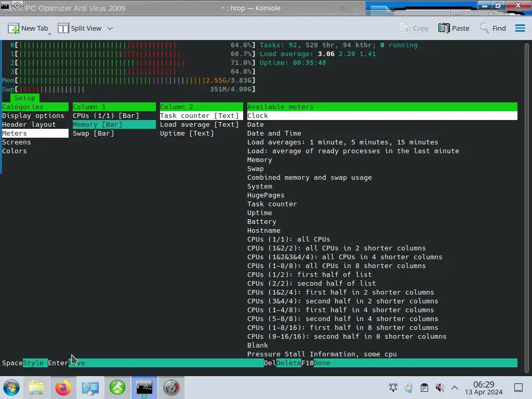Expand the Split View dropdown arrow
Viewport: 532px width, 399px height.
point(110,29)
